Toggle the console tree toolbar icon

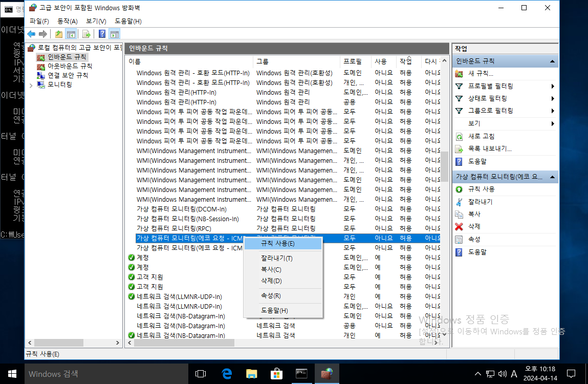pyautogui.click(x=71, y=34)
